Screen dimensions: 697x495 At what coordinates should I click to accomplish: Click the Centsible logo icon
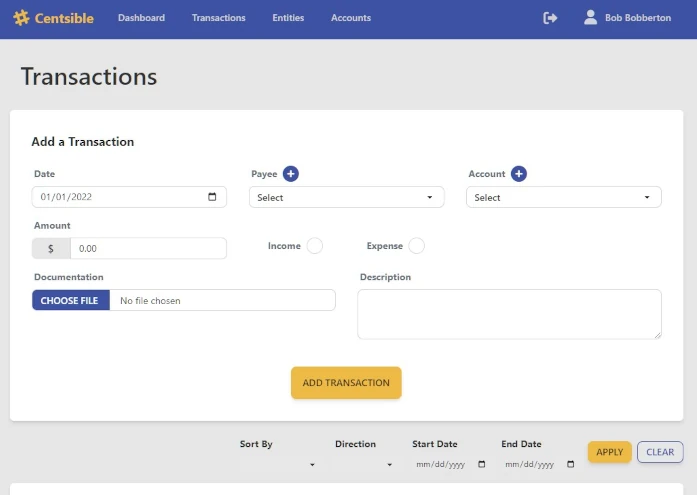tap(21, 18)
